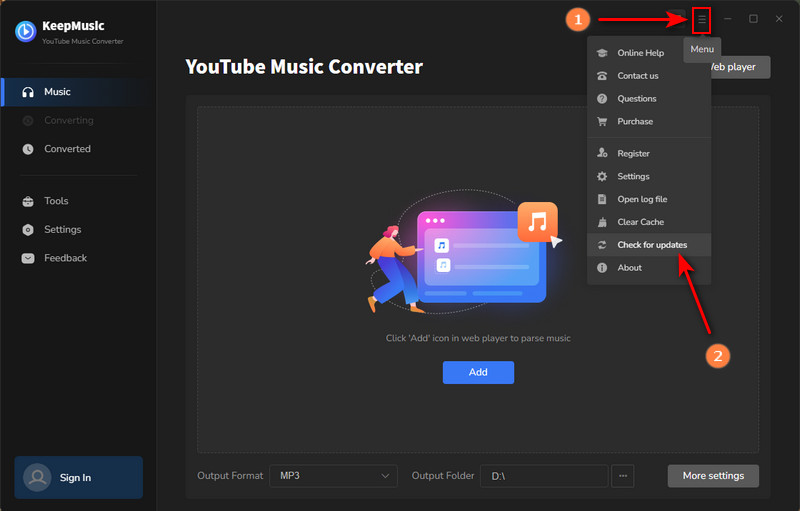Click the ellipsis browse output folder button

point(622,476)
